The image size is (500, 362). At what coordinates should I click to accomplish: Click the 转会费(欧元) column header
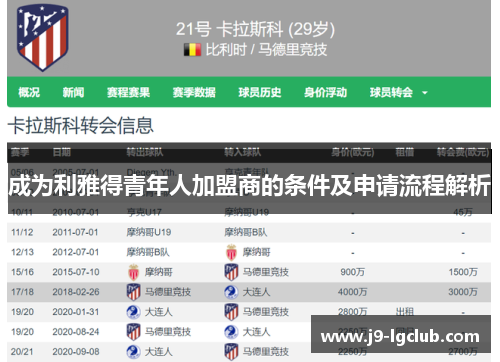point(463,152)
